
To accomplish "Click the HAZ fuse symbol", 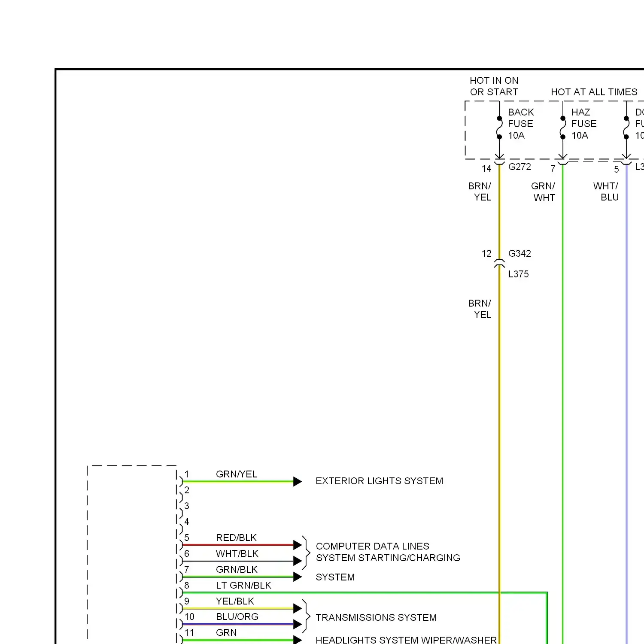I will pyautogui.click(x=563, y=128).
